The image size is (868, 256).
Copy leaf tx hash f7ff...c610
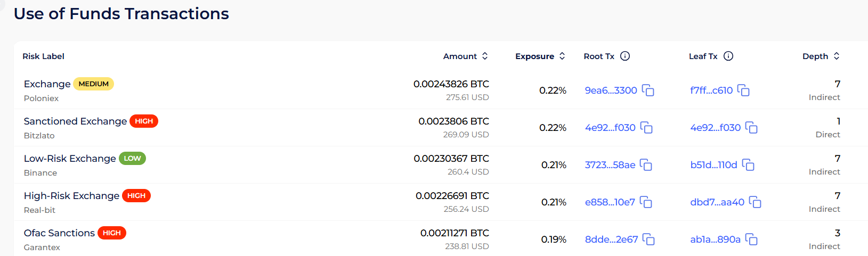743,90
